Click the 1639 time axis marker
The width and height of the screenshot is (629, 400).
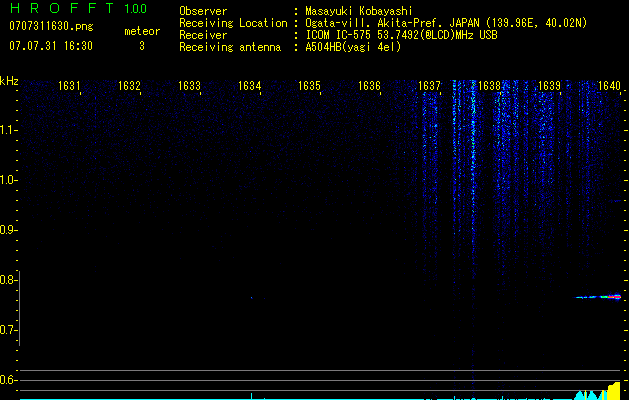[549, 86]
